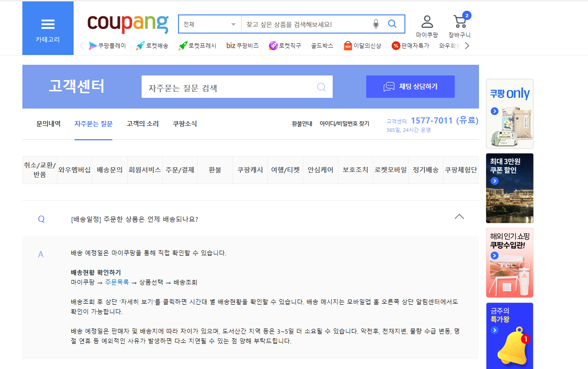Viewport: 588px width, 369px height.
Task: Open the 전체 search category dropdown
Action: pyautogui.click(x=210, y=24)
